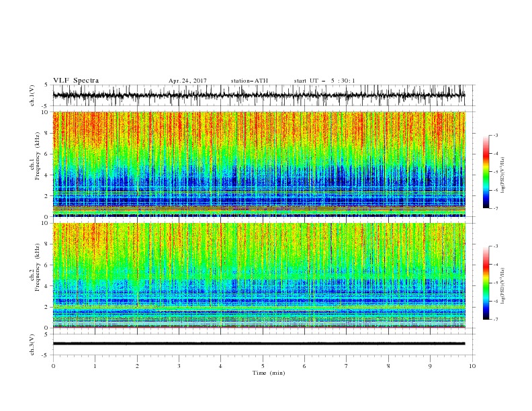Click the ch.2 frequency axis "2" tick label

click(46, 307)
